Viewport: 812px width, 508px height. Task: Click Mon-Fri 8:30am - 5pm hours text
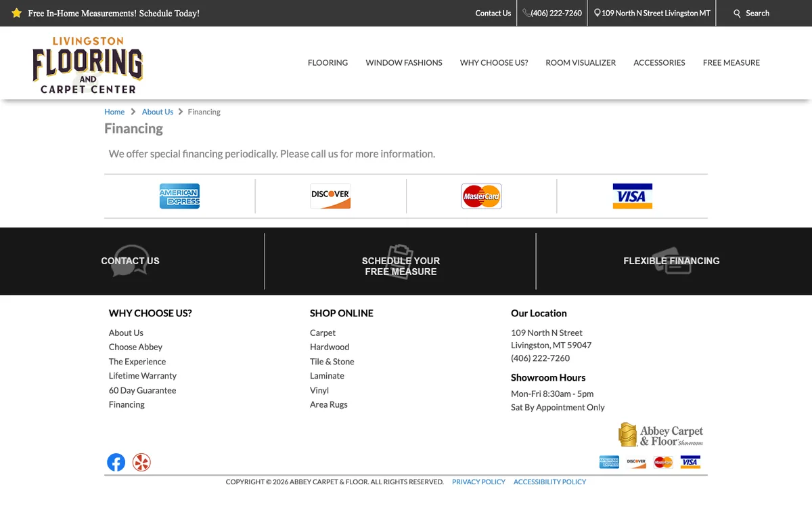pos(552,394)
